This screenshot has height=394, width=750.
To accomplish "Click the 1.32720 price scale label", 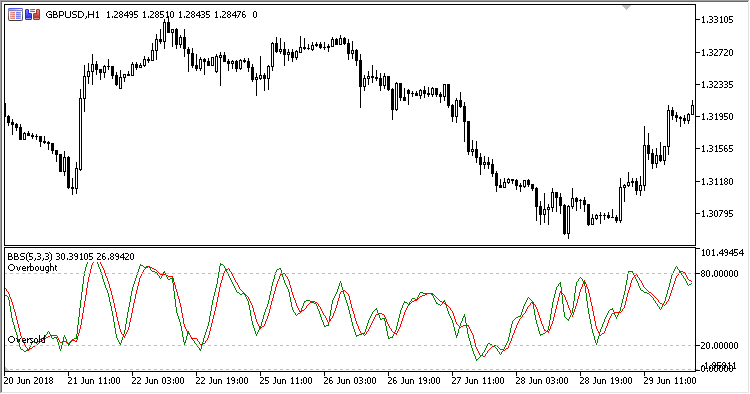I will click(717, 53).
